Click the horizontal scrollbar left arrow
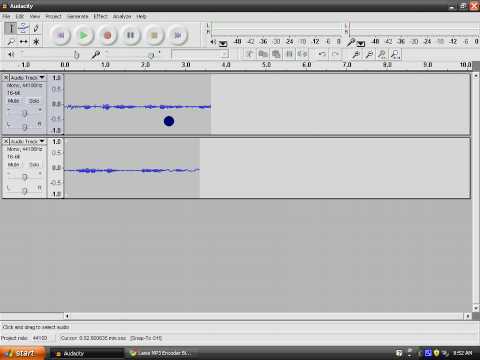 click(x=67, y=315)
